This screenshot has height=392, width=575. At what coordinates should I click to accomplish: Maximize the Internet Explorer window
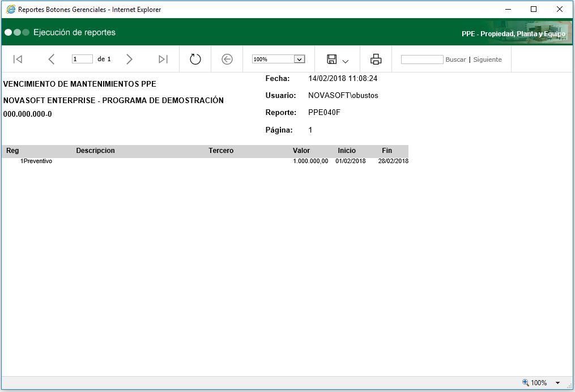coord(534,9)
